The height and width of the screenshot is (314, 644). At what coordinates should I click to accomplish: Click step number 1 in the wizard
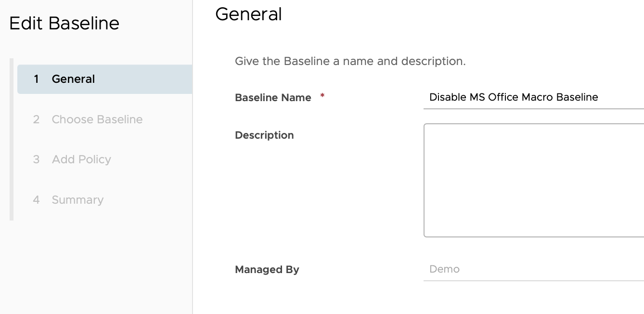click(36, 79)
